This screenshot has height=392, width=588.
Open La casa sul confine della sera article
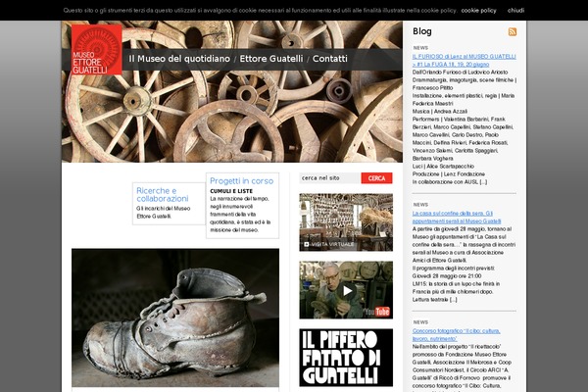point(457,218)
